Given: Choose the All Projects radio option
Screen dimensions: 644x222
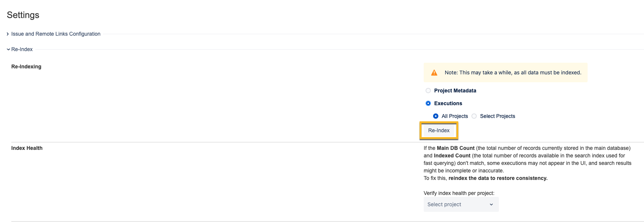Looking at the screenshot, I should click(x=435, y=116).
